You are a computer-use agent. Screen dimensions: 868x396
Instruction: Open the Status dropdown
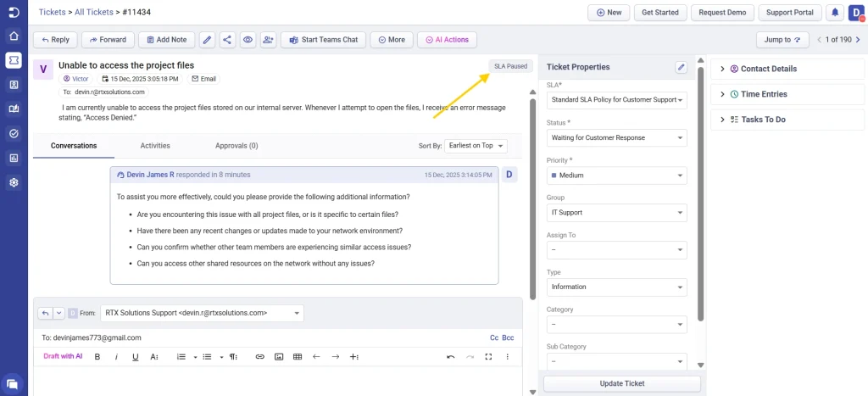(616, 137)
